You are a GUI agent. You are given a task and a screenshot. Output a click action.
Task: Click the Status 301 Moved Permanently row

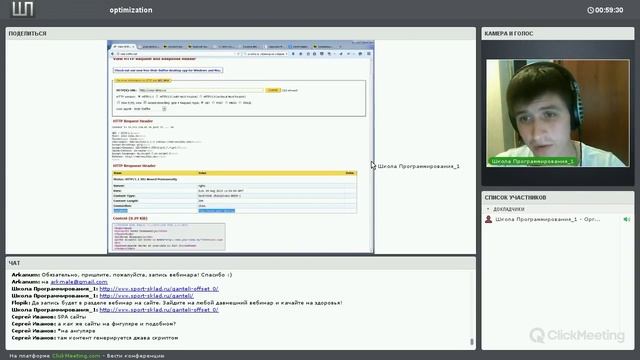(235, 179)
